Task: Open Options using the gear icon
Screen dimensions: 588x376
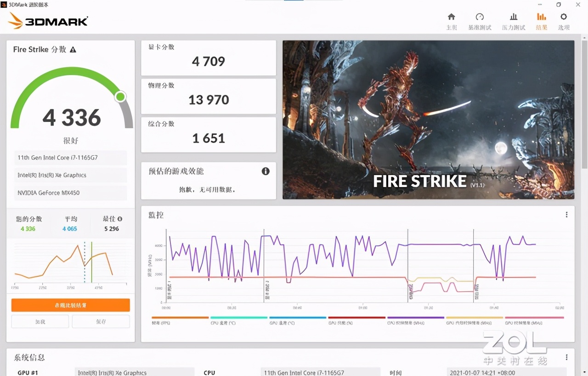Action: coord(564,21)
